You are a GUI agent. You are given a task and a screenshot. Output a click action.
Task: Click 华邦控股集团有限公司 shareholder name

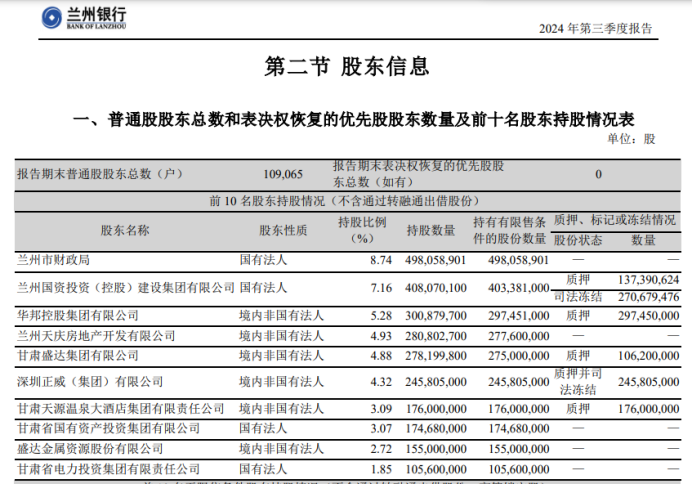[x=78, y=315]
